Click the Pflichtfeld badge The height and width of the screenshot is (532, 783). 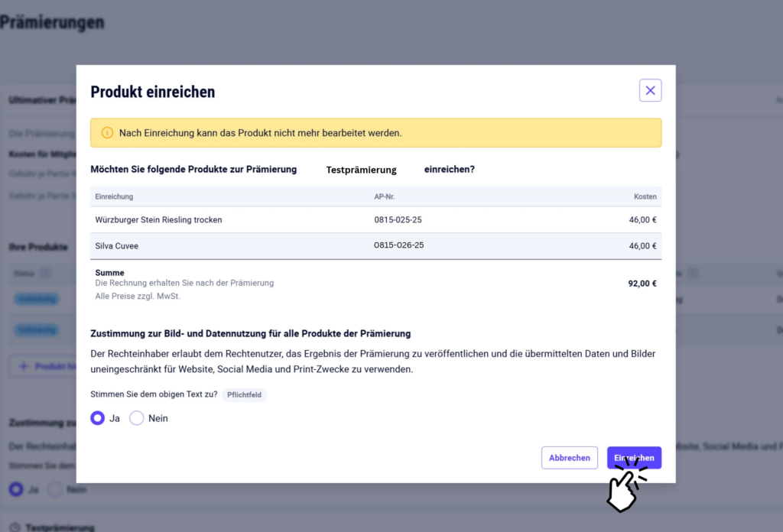click(244, 394)
